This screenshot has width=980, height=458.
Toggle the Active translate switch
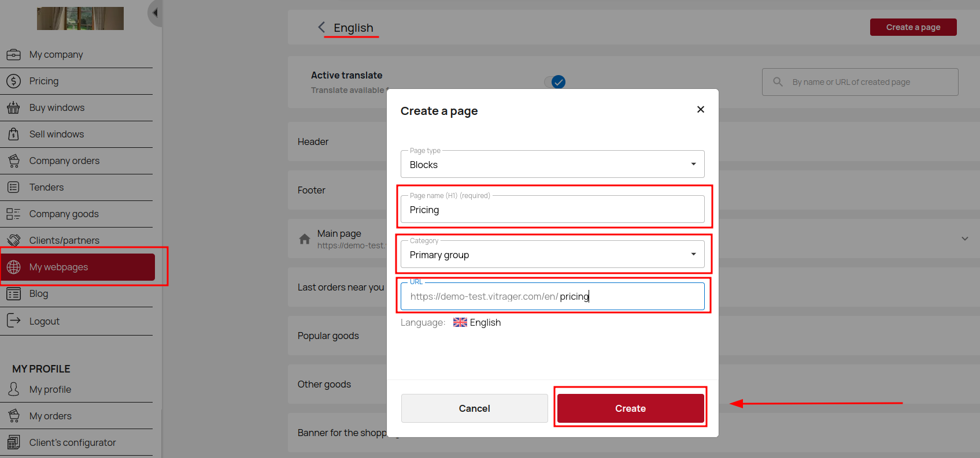pos(555,82)
